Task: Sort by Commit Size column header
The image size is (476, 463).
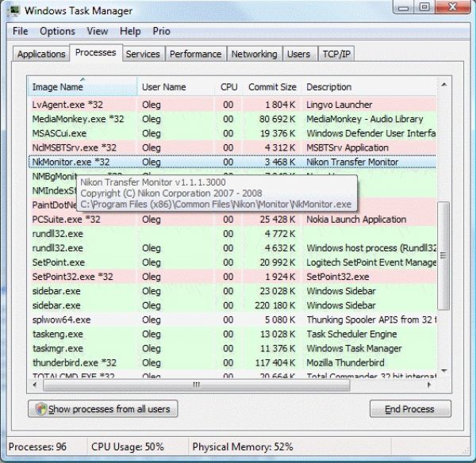Action: pos(272,86)
